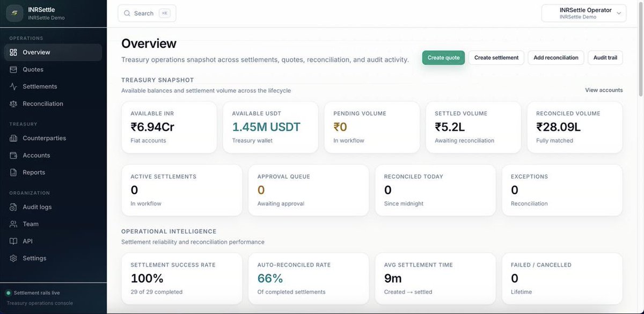The width and height of the screenshot is (644, 314).
Task: Focus the Search input field
Action: click(147, 13)
